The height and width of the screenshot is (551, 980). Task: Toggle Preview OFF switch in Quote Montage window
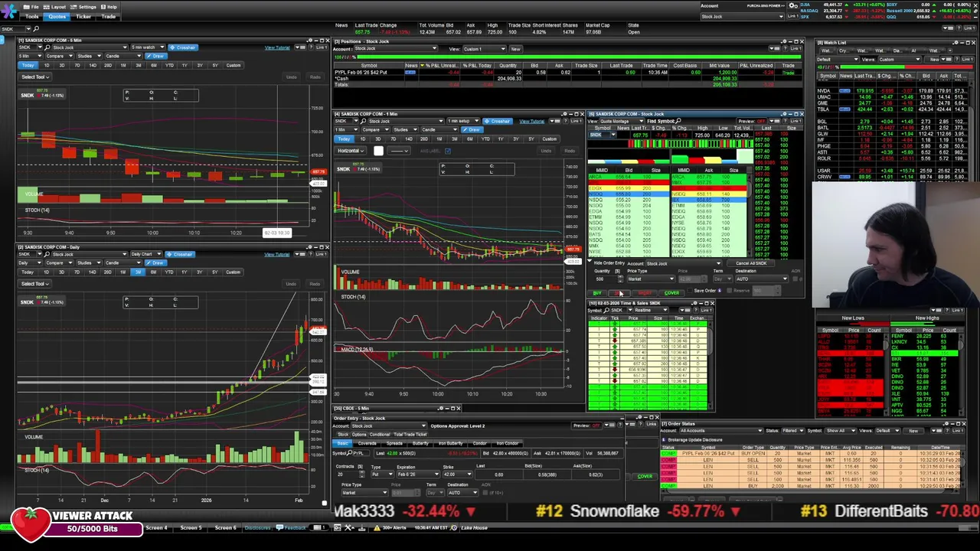[761, 121]
